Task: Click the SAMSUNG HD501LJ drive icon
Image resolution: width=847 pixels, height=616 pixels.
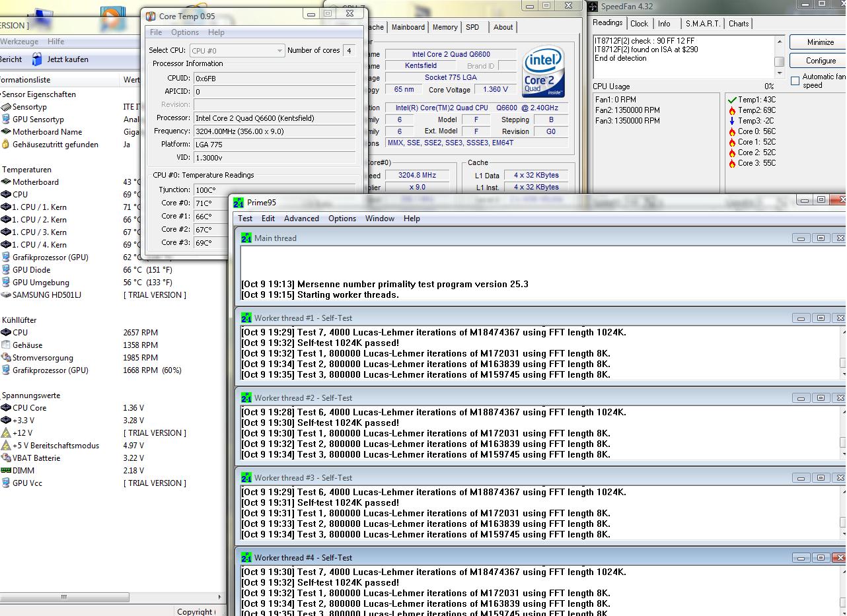Action: (x=6, y=295)
